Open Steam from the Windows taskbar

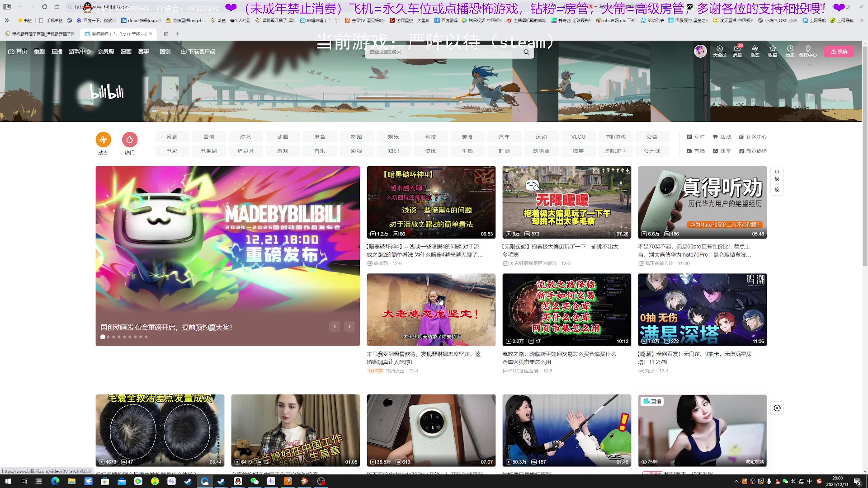click(x=188, y=481)
